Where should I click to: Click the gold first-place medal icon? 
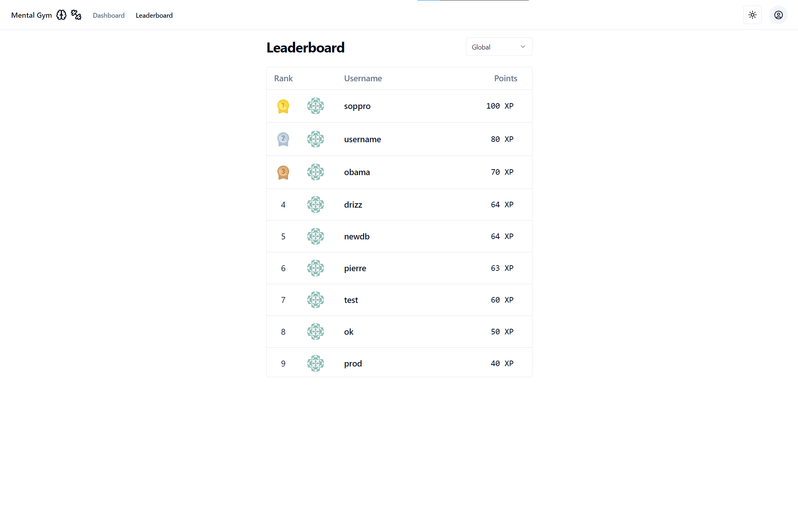tap(283, 106)
